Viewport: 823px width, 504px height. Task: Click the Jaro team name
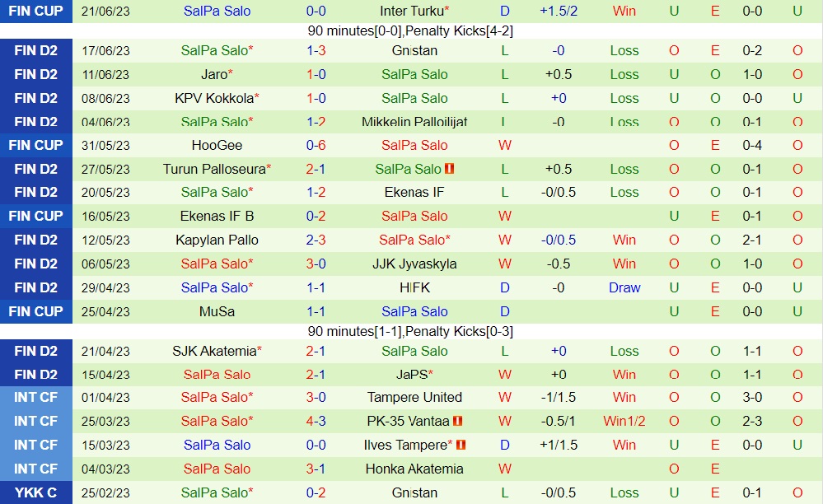click(214, 74)
